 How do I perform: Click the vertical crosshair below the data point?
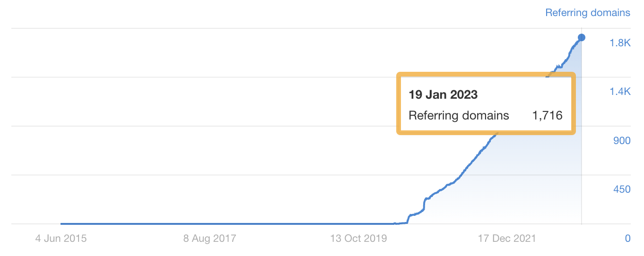(582, 179)
